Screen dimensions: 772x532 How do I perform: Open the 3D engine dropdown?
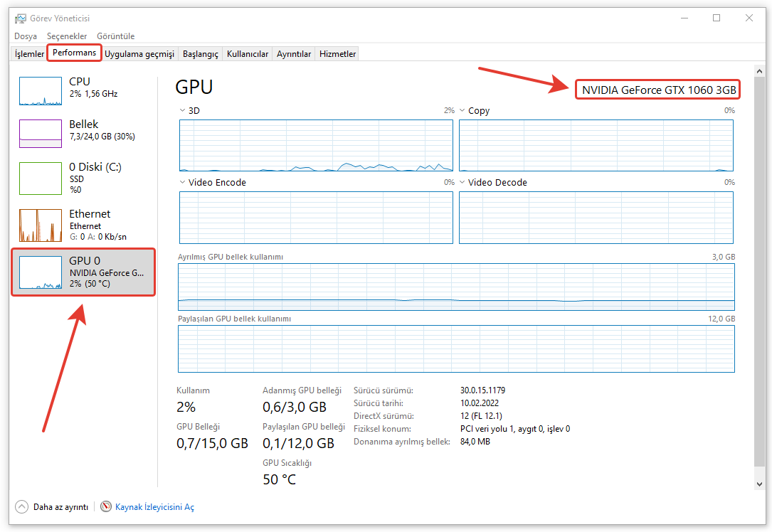pyautogui.click(x=183, y=111)
